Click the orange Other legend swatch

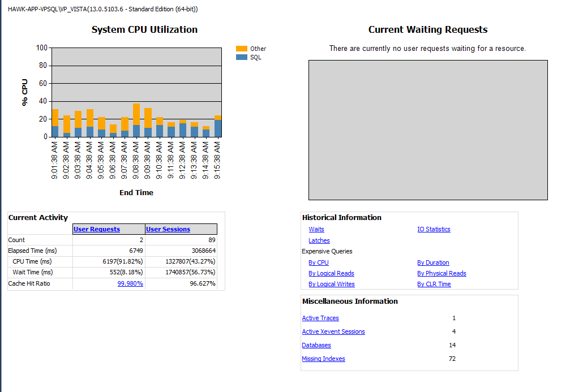(242, 49)
